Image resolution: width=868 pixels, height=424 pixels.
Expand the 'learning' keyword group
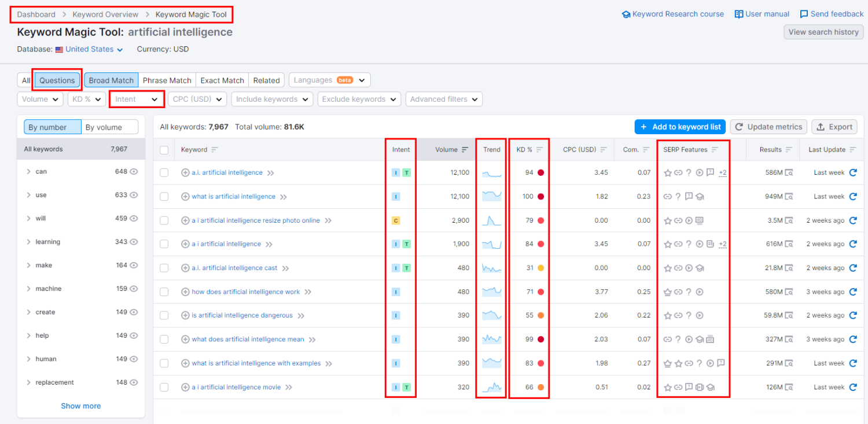[x=28, y=242]
